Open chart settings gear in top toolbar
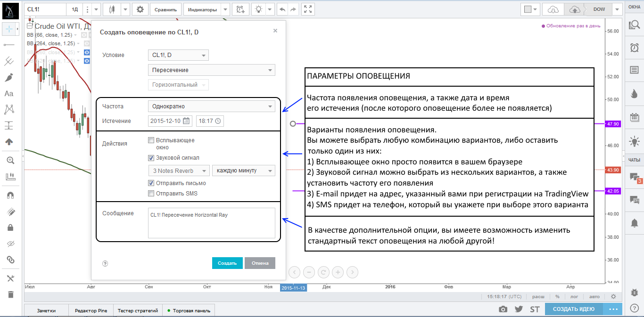The image size is (644, 317). click(x=140, y=9)
